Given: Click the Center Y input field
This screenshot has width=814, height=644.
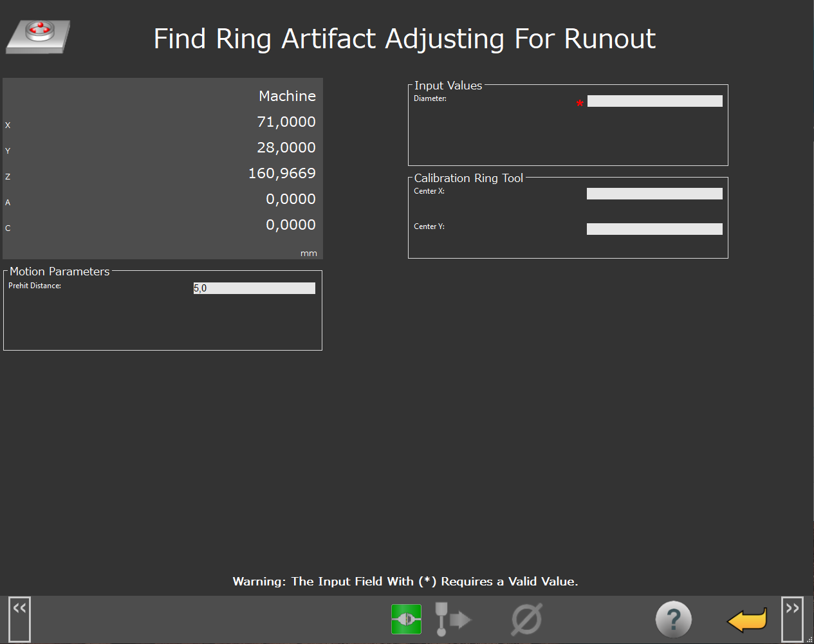Looking at the screenshot, I should click(654, 229).
